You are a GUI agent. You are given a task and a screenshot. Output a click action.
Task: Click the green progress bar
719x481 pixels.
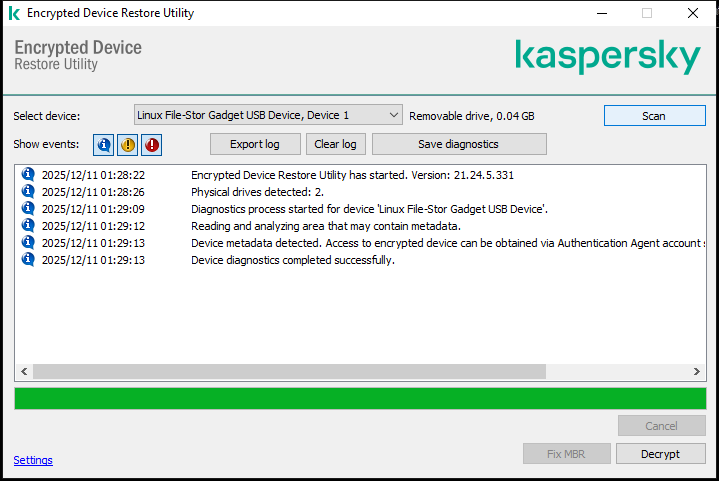pyautogui.click(x=360, y=398)
